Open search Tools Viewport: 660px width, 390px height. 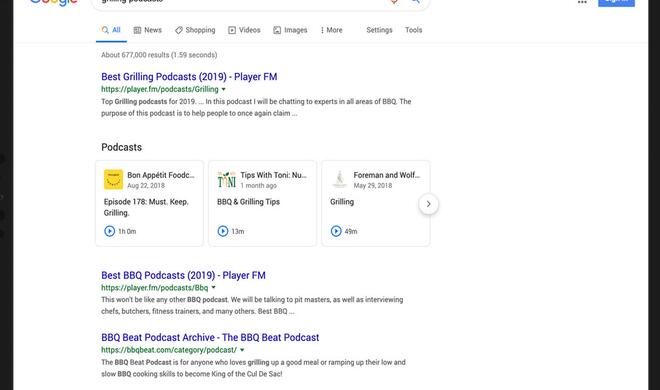(x=413, y=30)
